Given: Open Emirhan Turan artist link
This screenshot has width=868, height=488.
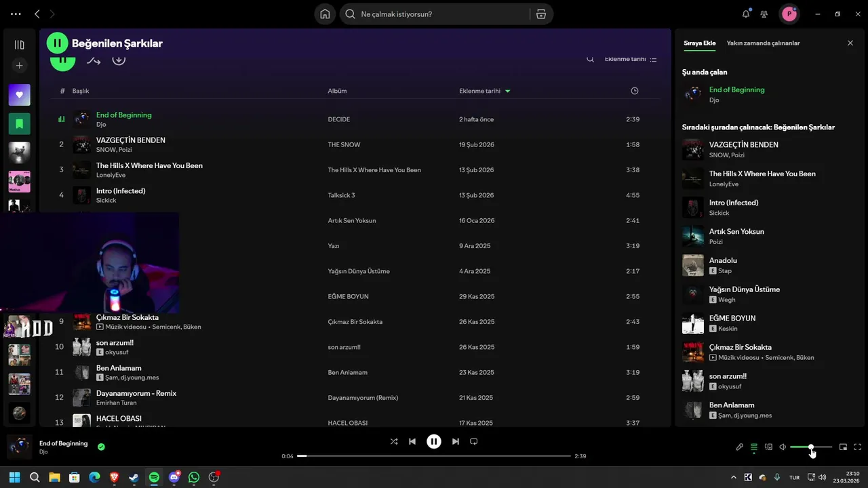Looking at the screenshot, I should pos(117,403).
